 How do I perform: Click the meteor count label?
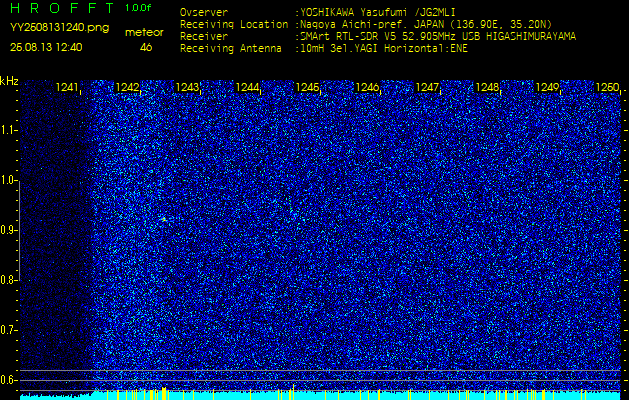(x=144, y=32)
